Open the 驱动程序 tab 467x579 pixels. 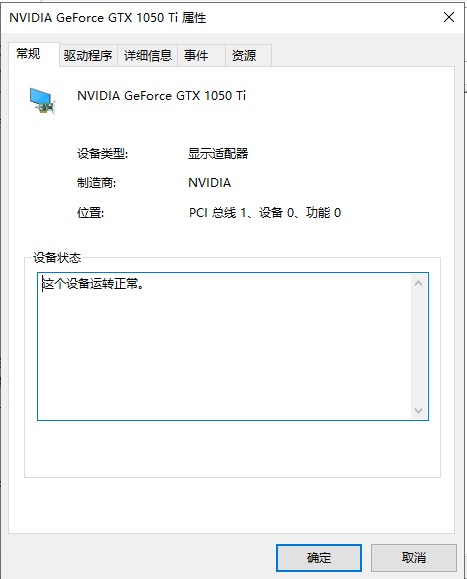click(x=88, y=55)
